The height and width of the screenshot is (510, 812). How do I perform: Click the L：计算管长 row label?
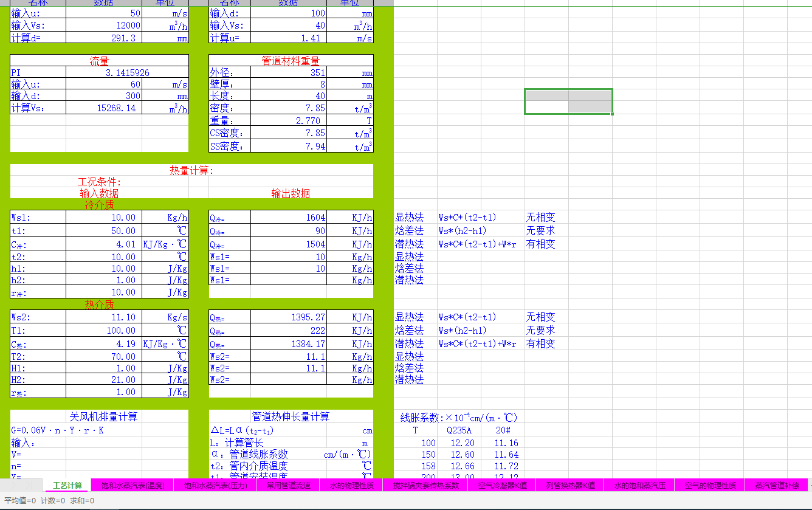[x=237, y=443]
